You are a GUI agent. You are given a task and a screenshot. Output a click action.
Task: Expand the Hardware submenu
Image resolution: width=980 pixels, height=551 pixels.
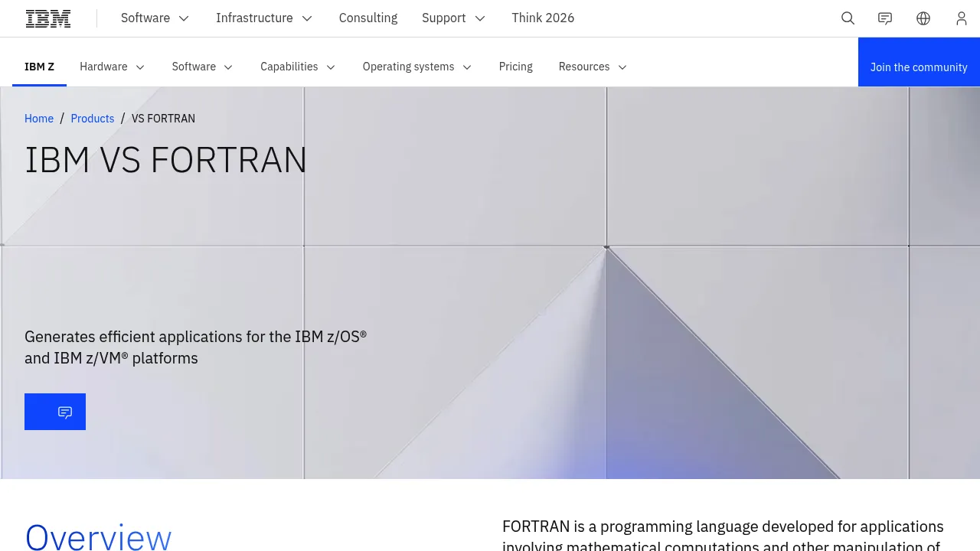point(113,67)
